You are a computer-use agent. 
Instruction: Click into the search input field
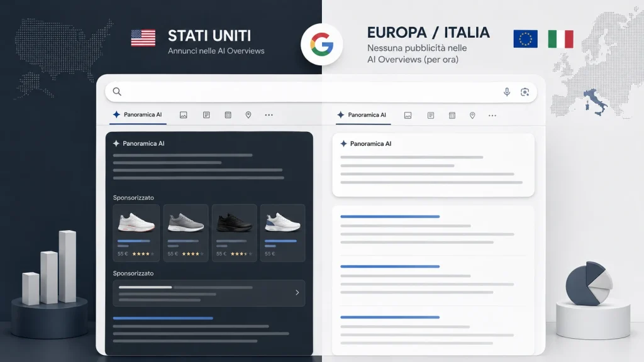click(x=321, y=92)
